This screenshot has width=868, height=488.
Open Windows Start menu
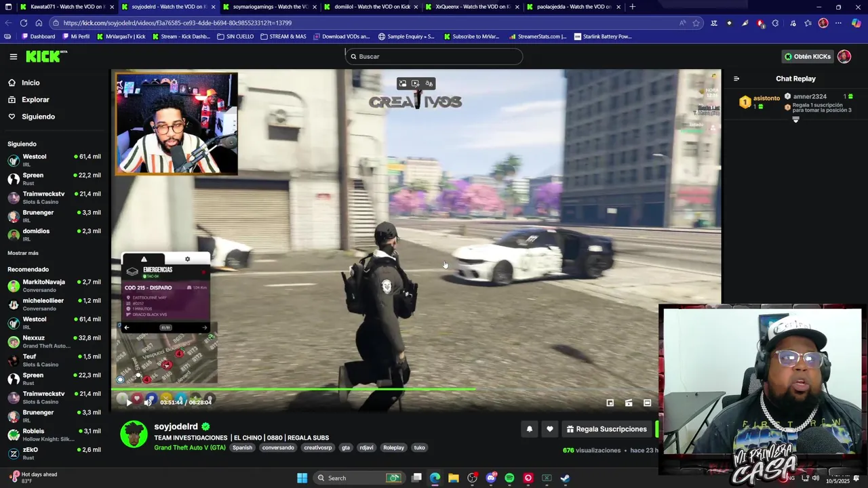coord(302,478)
